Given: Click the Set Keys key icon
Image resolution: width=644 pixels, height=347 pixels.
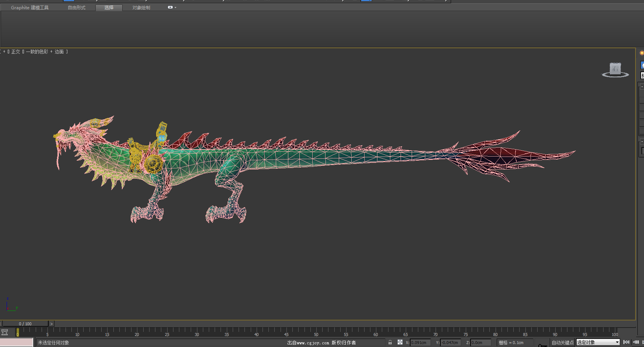Looking at the screenshot, I should point(542,345).
